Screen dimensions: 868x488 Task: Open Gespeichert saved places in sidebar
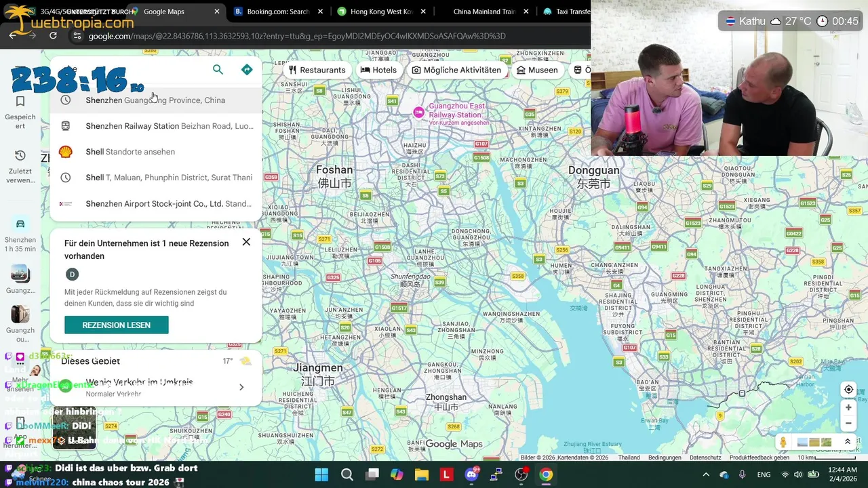pos(20,111)
